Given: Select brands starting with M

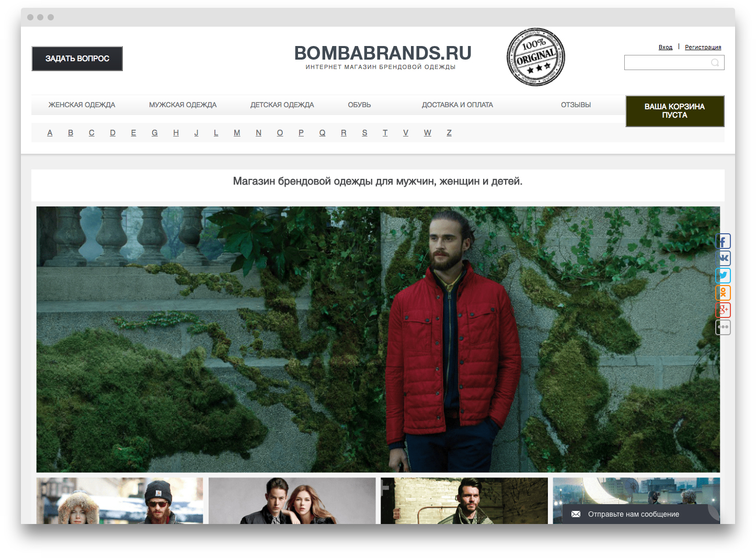Looking at the screenshot, I should (x=237, y=133).
